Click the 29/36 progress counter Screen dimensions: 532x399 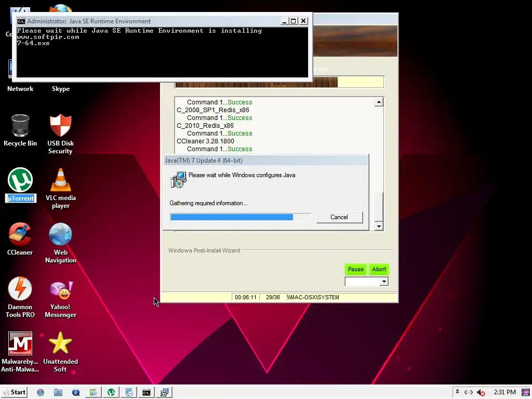(x=273, y=297)
